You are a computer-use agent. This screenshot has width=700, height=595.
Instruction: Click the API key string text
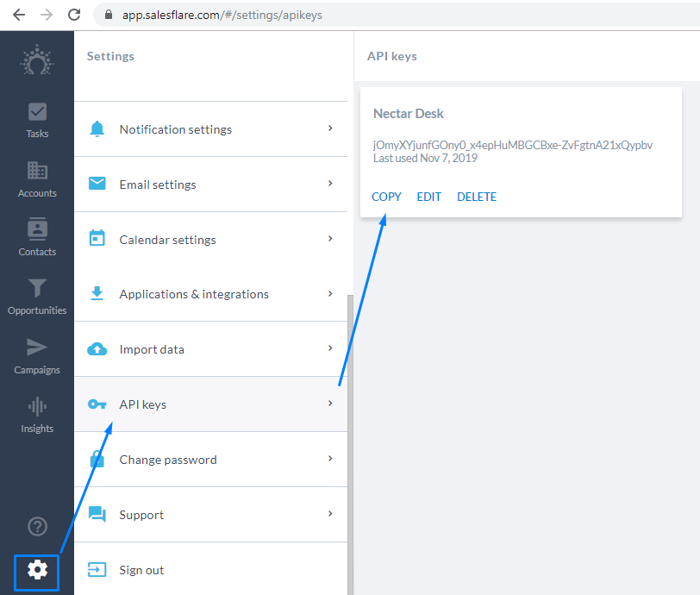point(513,145)
